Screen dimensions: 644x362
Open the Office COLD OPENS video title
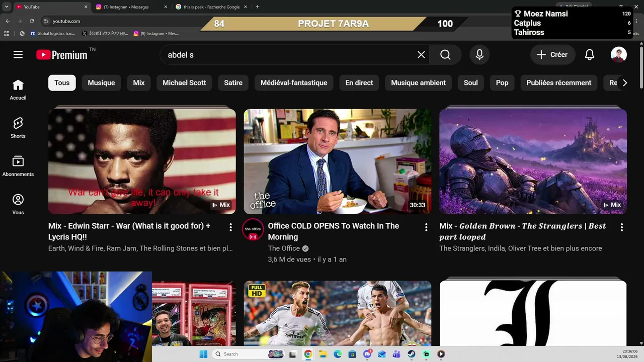coord(334,231)
